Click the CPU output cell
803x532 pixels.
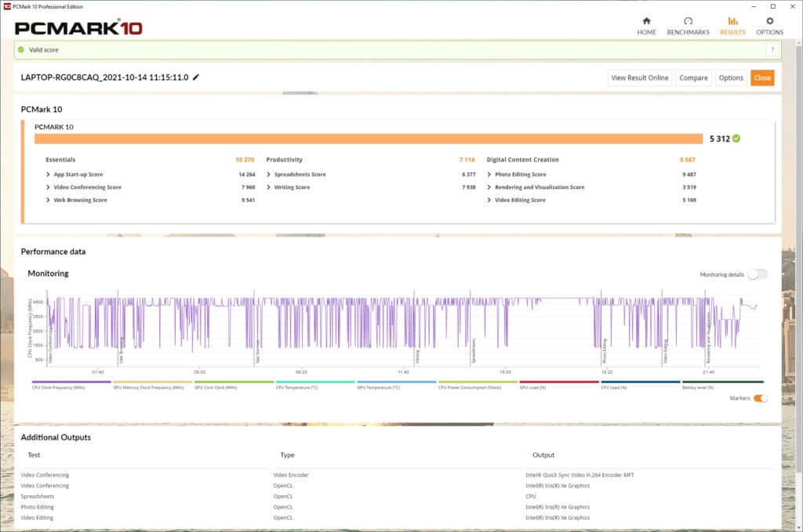click(x=531, y=496)
